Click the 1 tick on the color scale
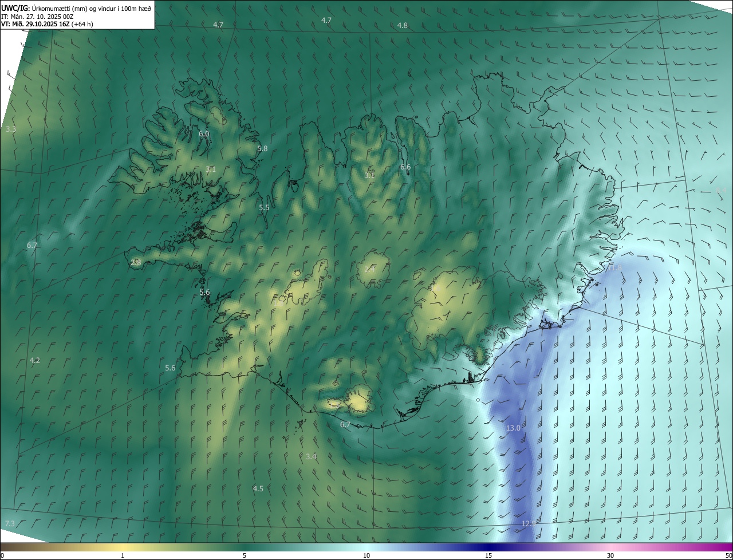This screenshot has height=560, width=733. pyautogui.click(x=123, y=555)
